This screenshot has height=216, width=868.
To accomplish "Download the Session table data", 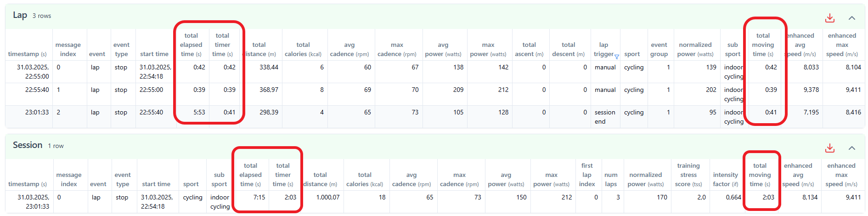I will point(829,148).
